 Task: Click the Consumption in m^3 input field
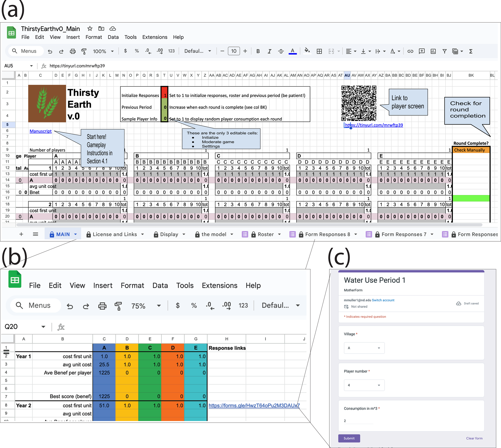pyautogui.click(x=358, y=421)
